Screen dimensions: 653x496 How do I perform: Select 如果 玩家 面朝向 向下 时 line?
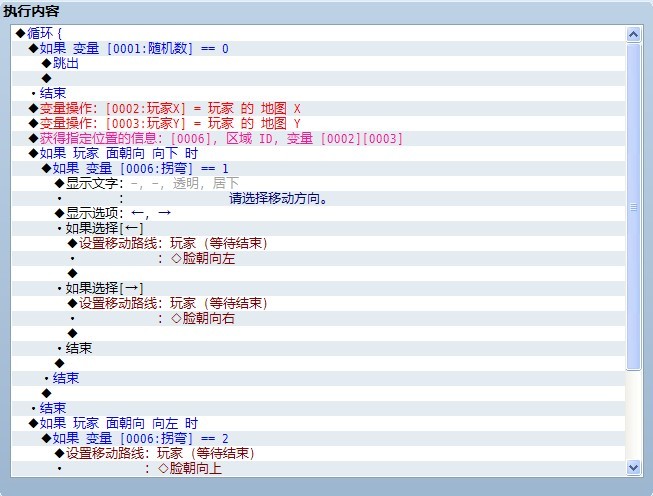click(319, 153)
